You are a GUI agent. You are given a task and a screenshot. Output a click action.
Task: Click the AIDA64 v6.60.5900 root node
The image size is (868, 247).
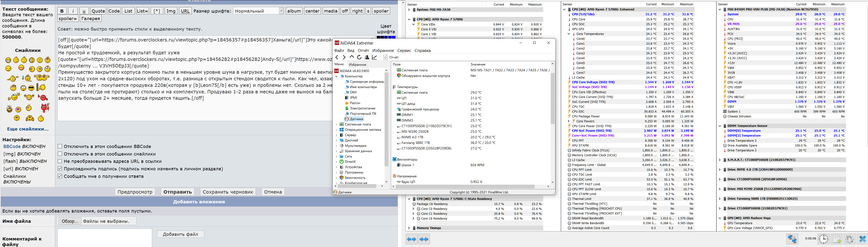(352, 71)
